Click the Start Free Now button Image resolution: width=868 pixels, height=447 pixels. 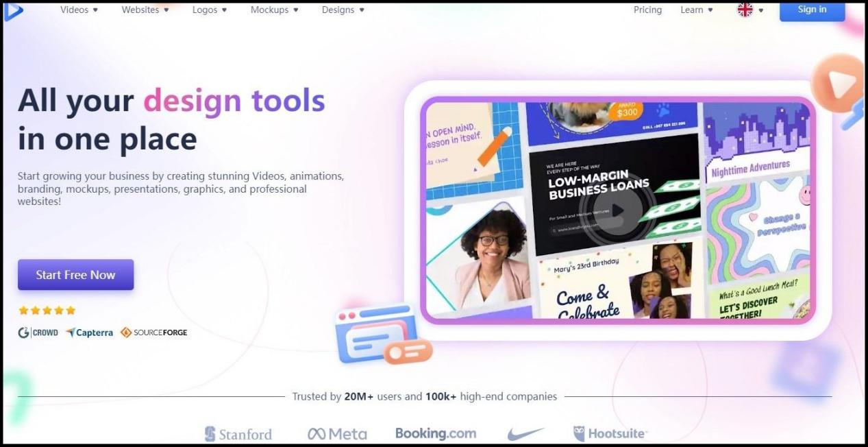75,275
